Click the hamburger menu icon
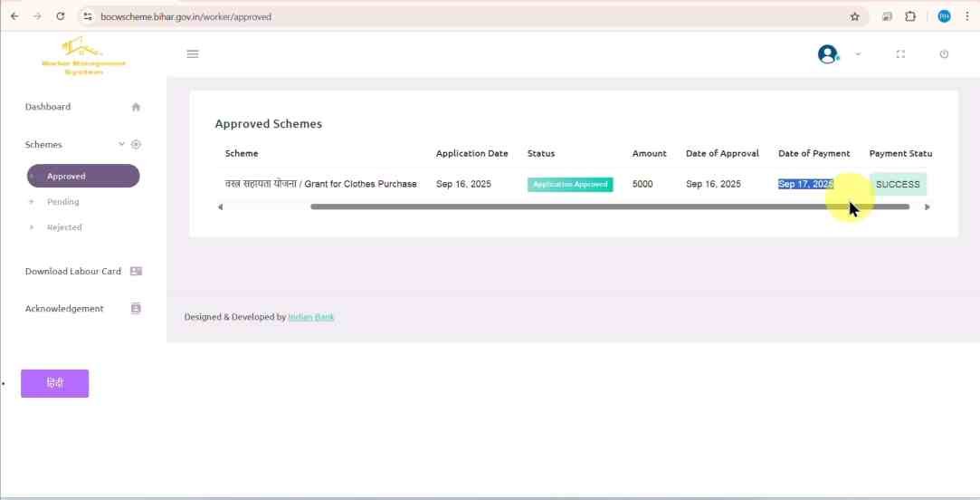 click(192, 54)
